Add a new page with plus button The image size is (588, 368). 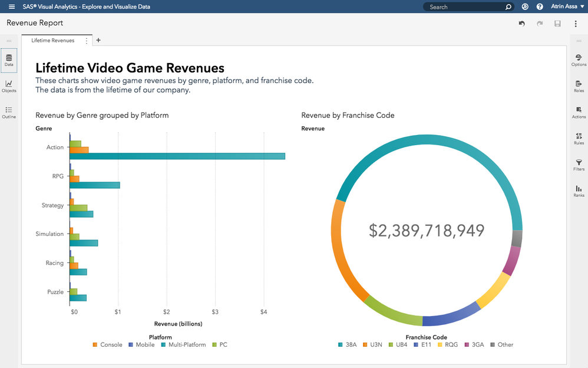98,41
